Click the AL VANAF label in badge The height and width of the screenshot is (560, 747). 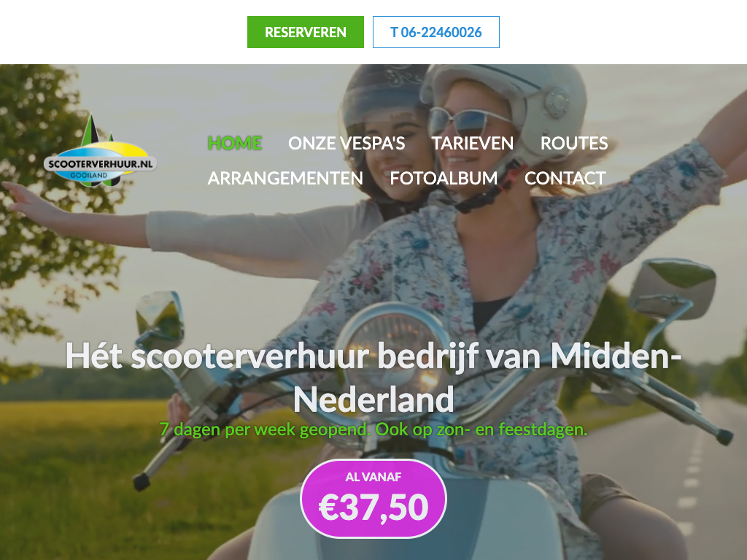click(x=373, y=477)
